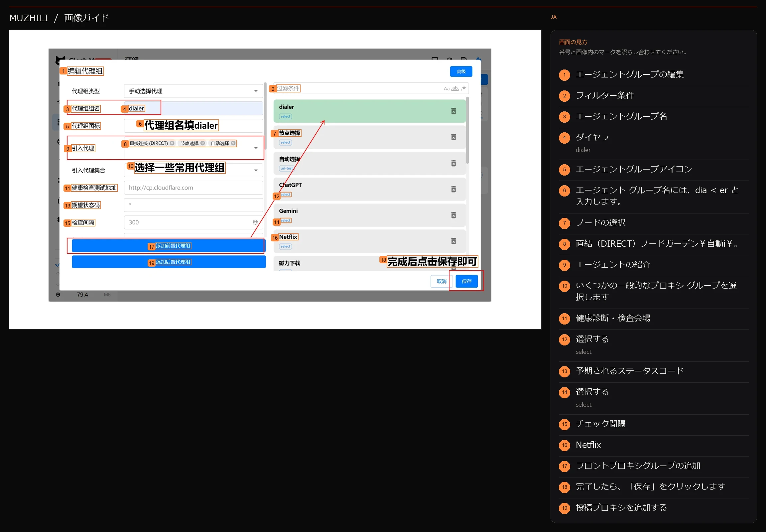Click the 健康检查测试地址 field with cloudflare URL
Viewport: 766px width, 532px height.
(193, 188)
